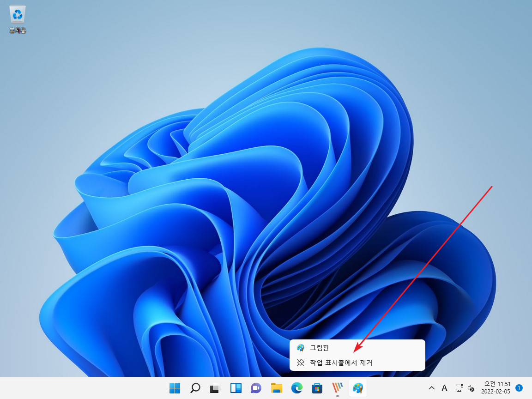This screenshot has width=532, height=399.
Task: Click the Paint icon on the taskbar
Action: (357, 388)
